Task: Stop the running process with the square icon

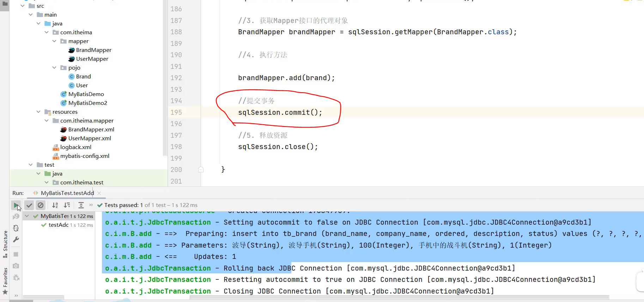Action: click(16, 254)
